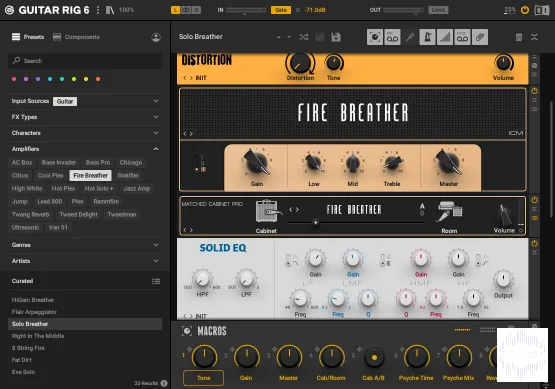This screenshot has height=389, width=555.
Task: Toggle Curated list view icon
Action: (x=156, y=281)
